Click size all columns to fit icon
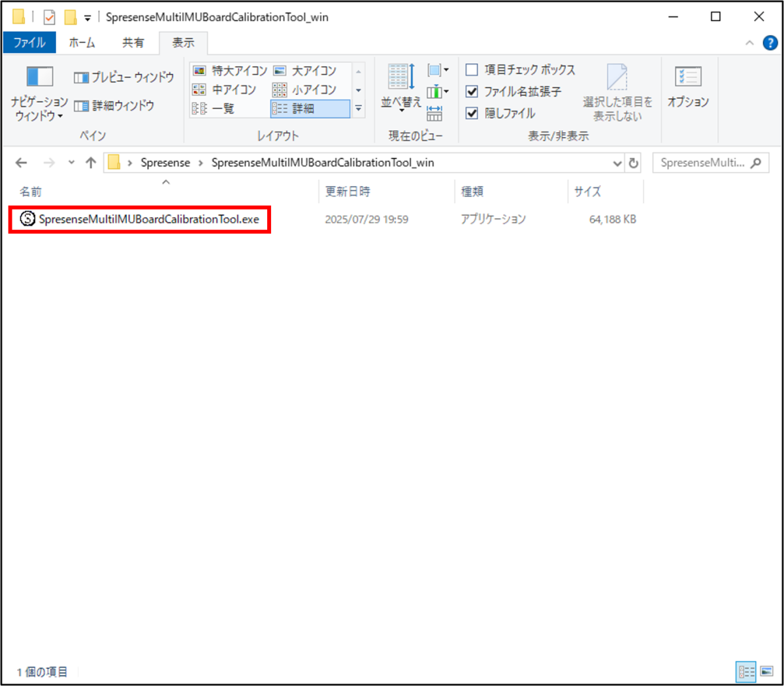 click(x=434, y=114)
